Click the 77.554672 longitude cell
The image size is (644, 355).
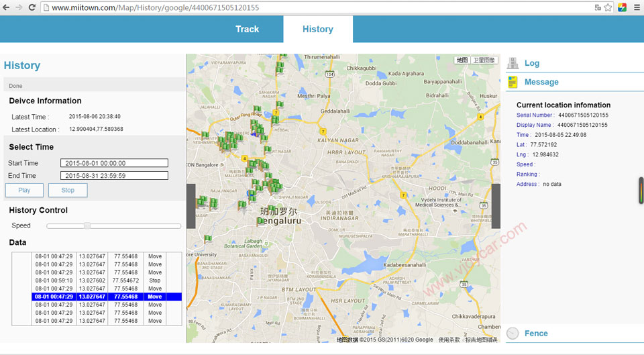pos(125,281)
